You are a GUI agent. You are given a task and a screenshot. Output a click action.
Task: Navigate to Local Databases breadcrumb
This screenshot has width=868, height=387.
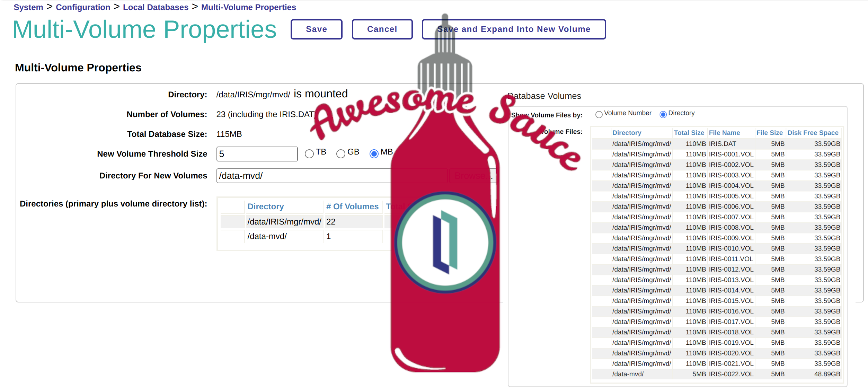[x=156, y=7]
